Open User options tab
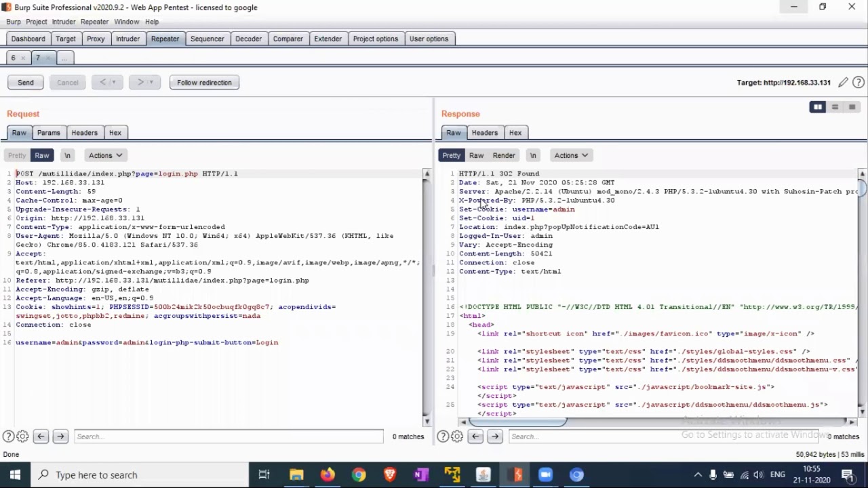868x488 pixels. [x=429, y=39]
